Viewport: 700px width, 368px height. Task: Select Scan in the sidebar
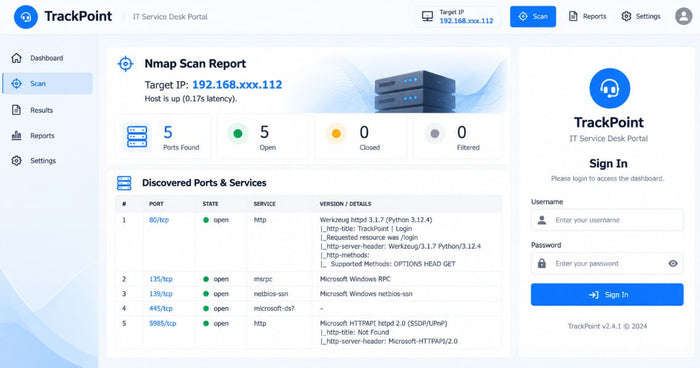click(47, 84)
